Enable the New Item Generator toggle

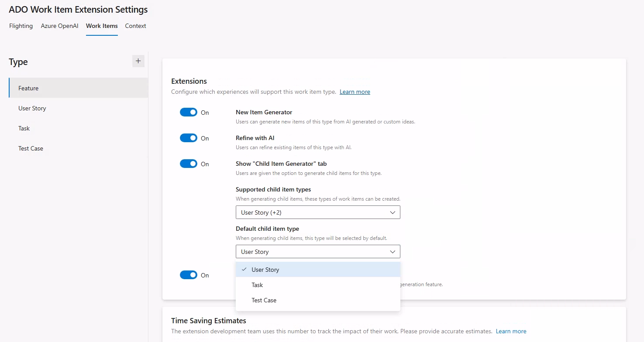[x=189, y=112]
